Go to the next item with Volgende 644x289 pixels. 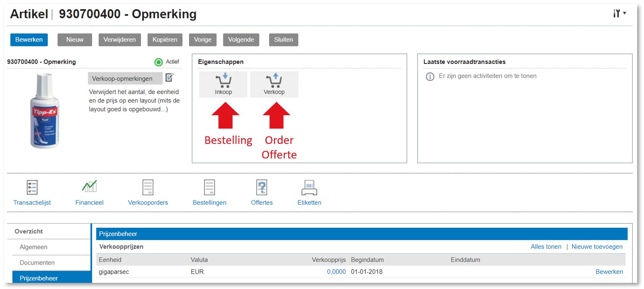pos(241,40)
